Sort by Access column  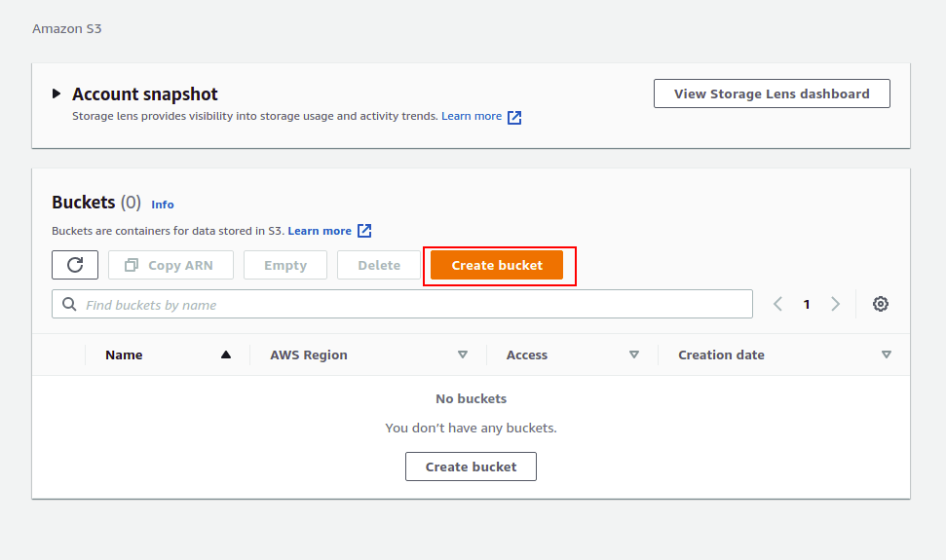pos(572,355)
